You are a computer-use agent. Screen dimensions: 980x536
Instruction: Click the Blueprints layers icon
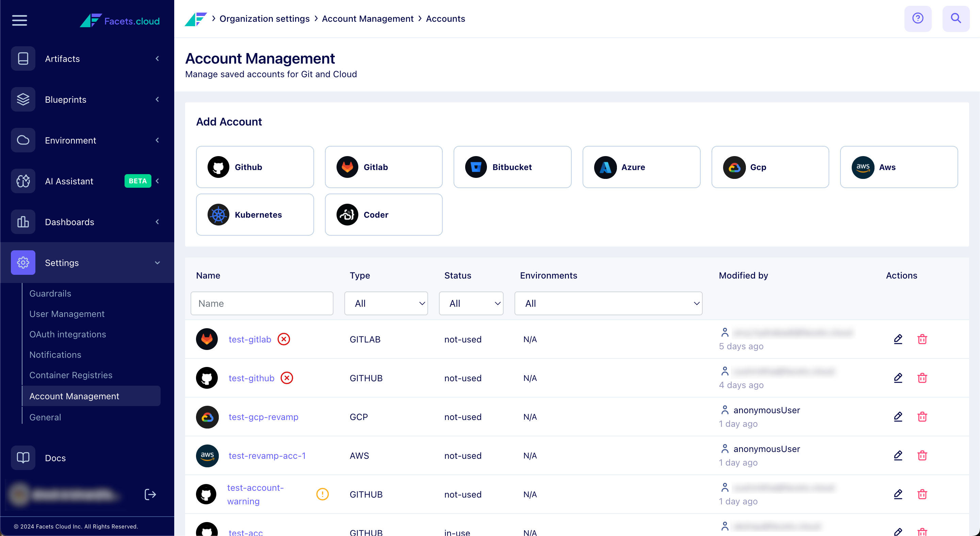(x=23, y=99)
